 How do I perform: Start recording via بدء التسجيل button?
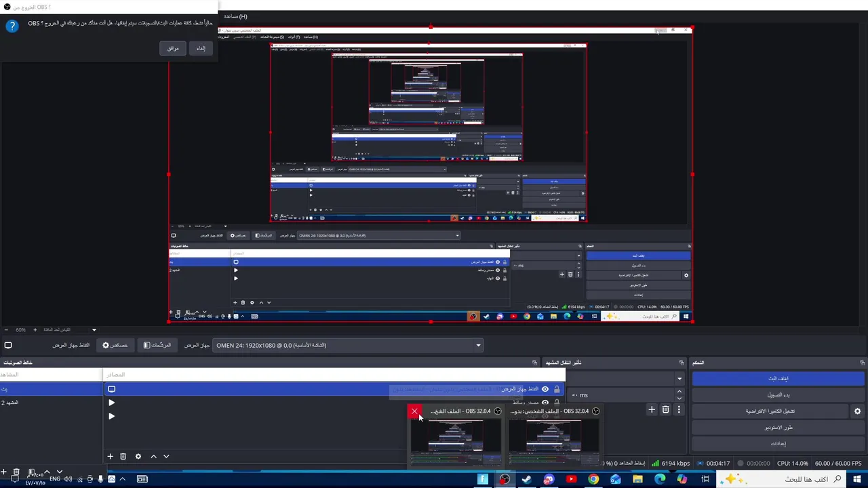pos(778,394)
